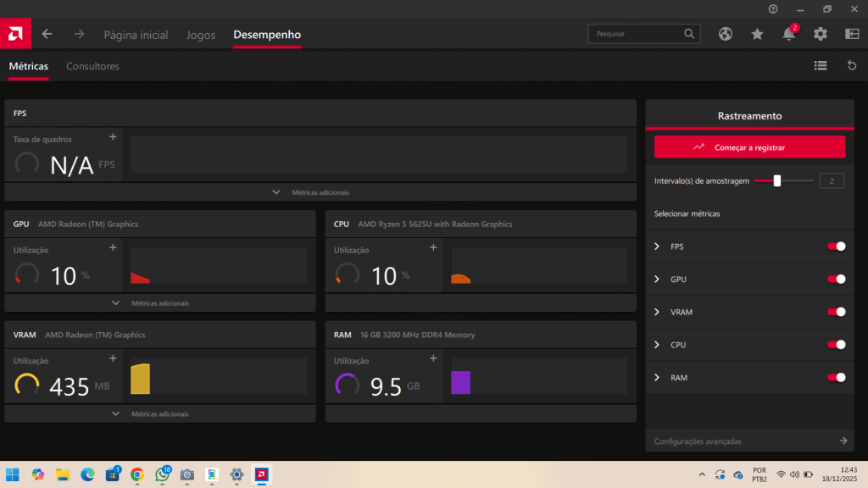Switch to the Consultores tab
This screenshot has width=868, height=488.
[x=92, y=66]
